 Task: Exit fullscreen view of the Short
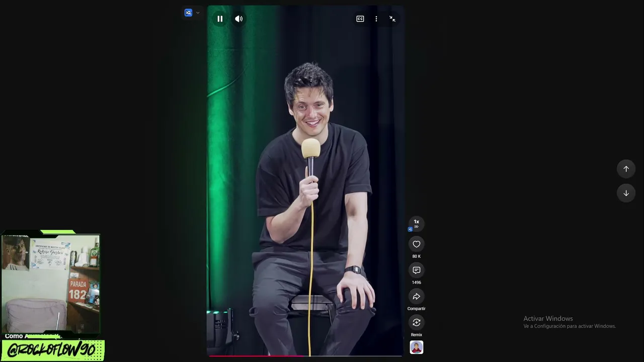coord(392,19)
